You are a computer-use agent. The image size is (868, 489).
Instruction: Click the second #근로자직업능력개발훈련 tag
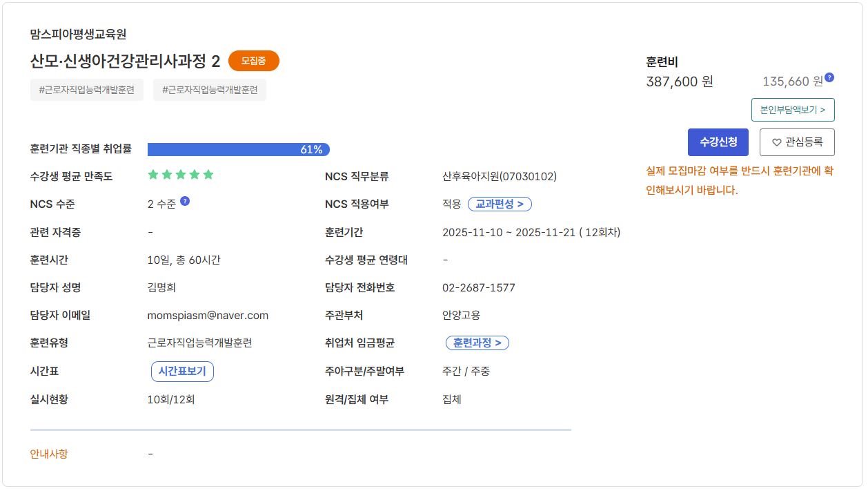210,90
